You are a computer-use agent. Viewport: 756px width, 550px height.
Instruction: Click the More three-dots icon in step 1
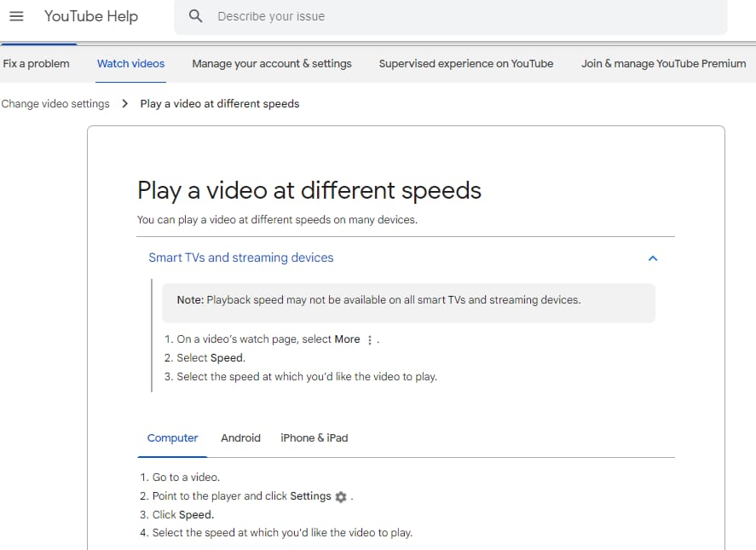pos(370,339)
